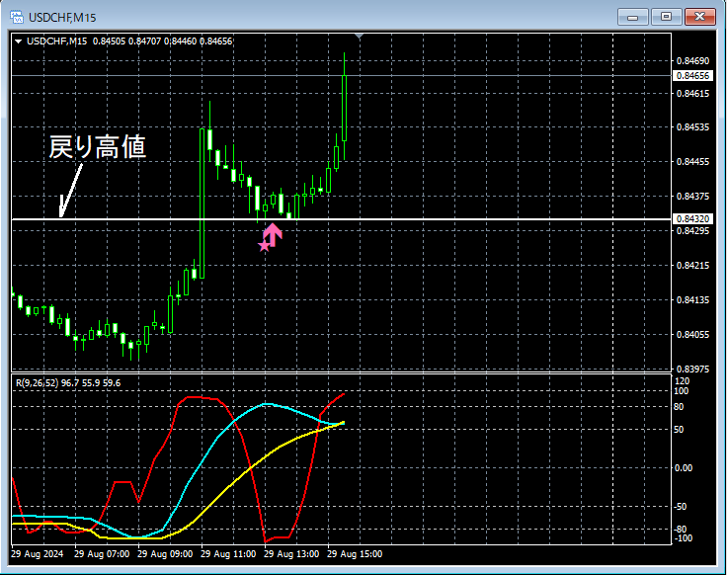The height and width of the screenshot is (575, 728).
Task: Minimize the USDCHF,M15 chart window
Action: [x=632, y=17]
